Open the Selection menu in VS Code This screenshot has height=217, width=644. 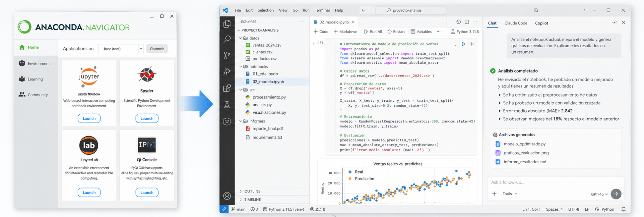click(x=266, y=10)
